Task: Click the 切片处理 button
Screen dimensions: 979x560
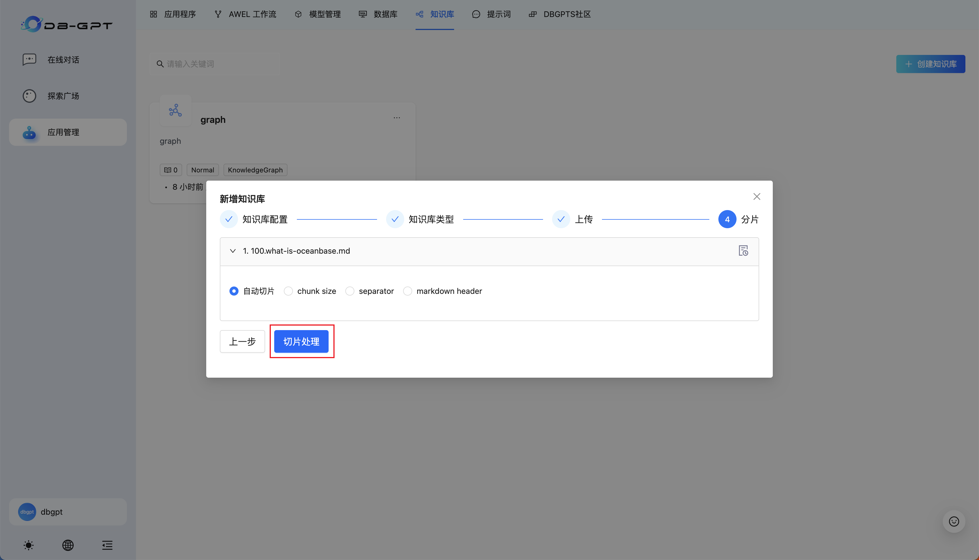Action: (x=301, y=341)
